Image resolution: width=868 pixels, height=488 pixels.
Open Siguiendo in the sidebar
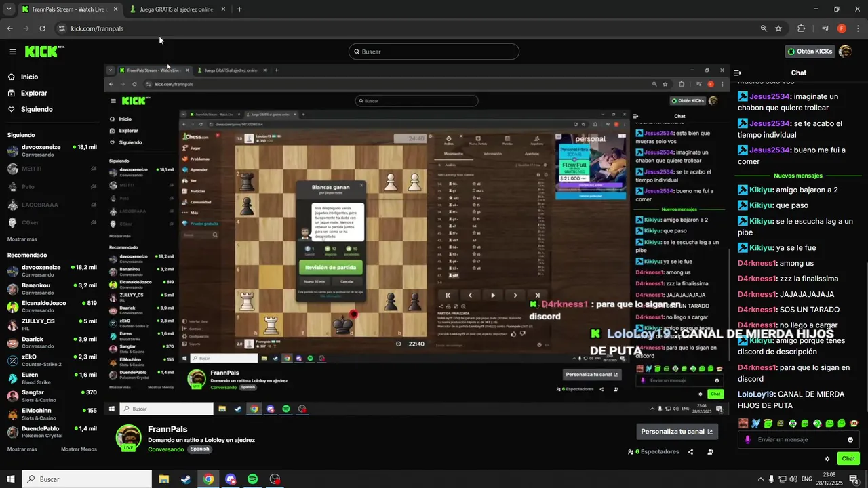37,109
